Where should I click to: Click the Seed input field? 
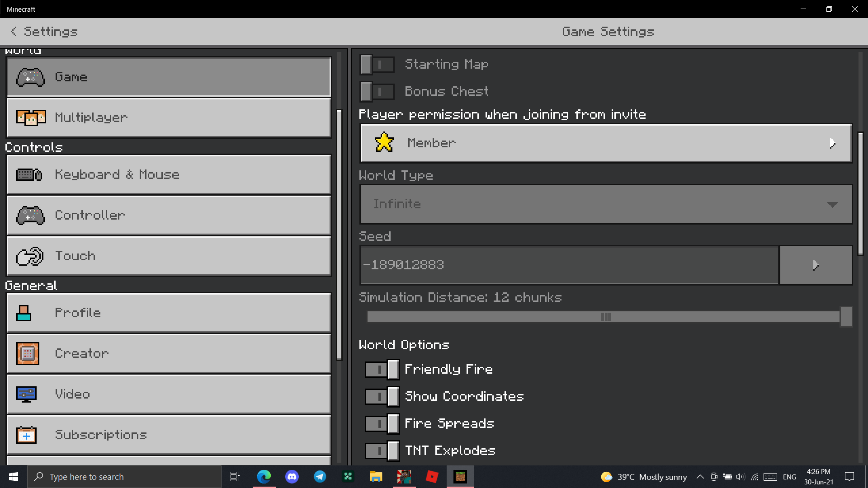[x=569, y=265]
